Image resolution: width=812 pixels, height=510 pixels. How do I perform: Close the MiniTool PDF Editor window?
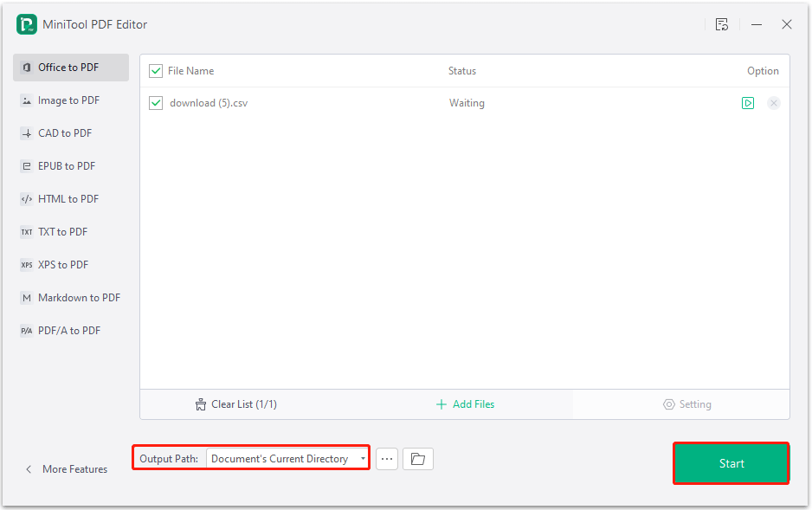[x=787, y=24]
